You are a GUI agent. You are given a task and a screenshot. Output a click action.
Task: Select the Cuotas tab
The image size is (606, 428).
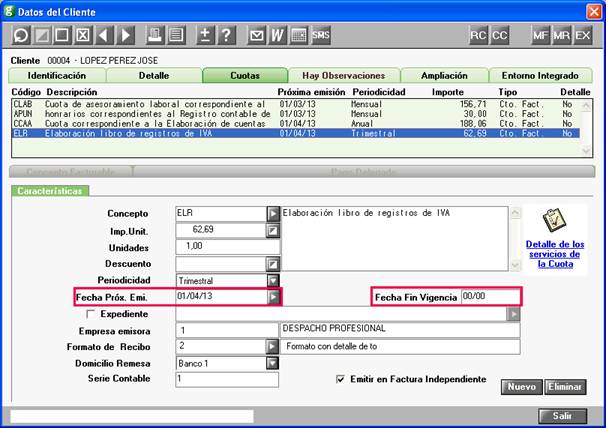tap(245, 75)
